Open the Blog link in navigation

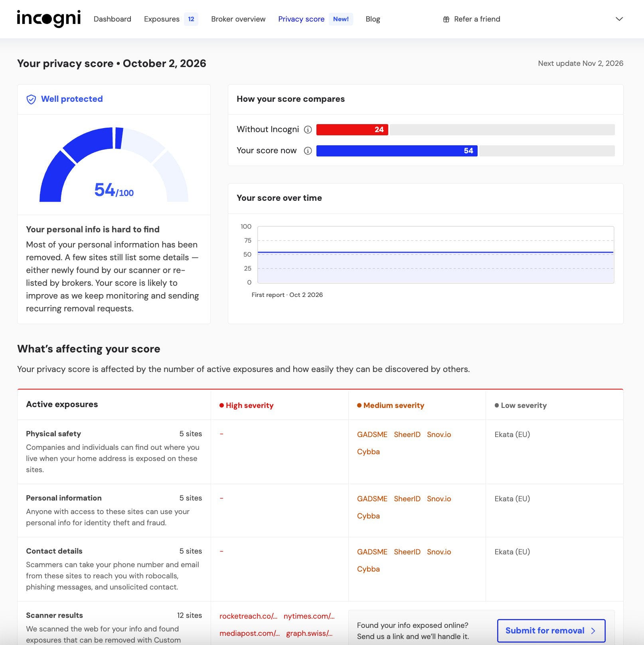pyautogui.click(x=373, y=19)
